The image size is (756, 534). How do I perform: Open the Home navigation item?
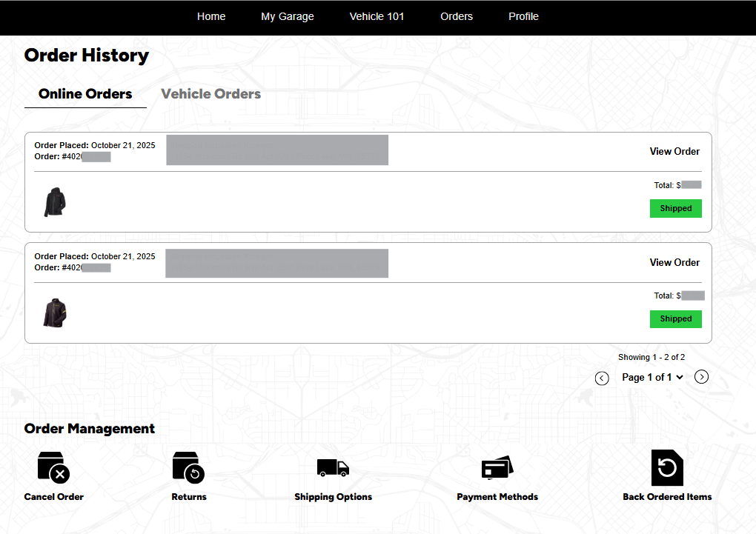tap(211, 16)
